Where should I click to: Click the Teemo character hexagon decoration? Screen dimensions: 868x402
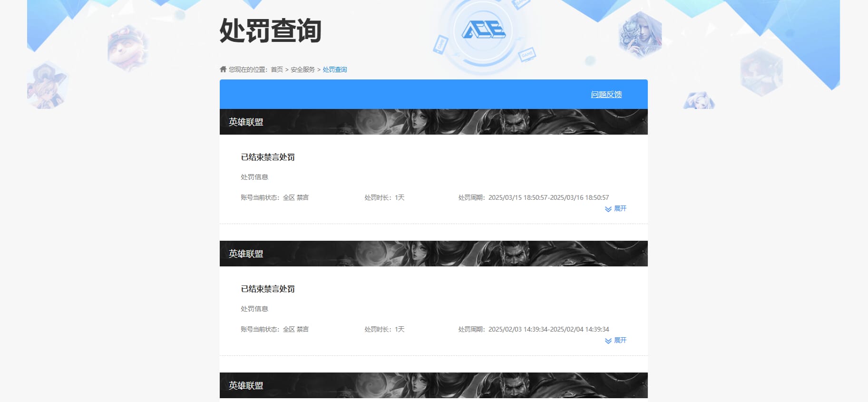[128, 48]
